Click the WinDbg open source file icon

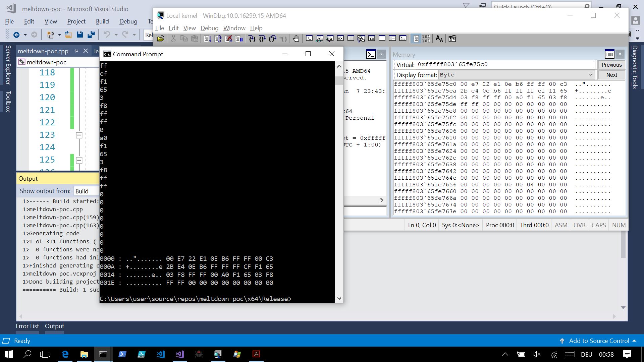(x=161, y=39)
